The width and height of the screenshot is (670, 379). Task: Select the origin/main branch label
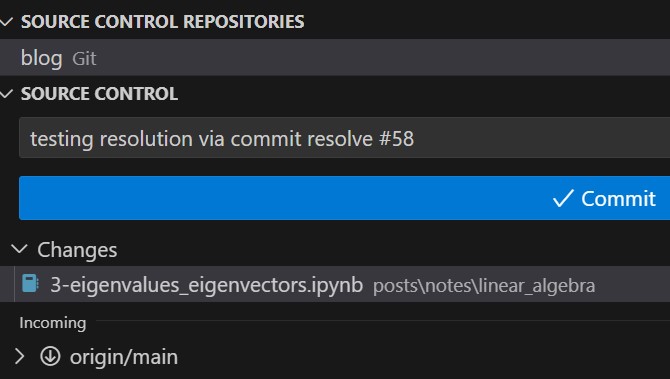coord(124,357)
